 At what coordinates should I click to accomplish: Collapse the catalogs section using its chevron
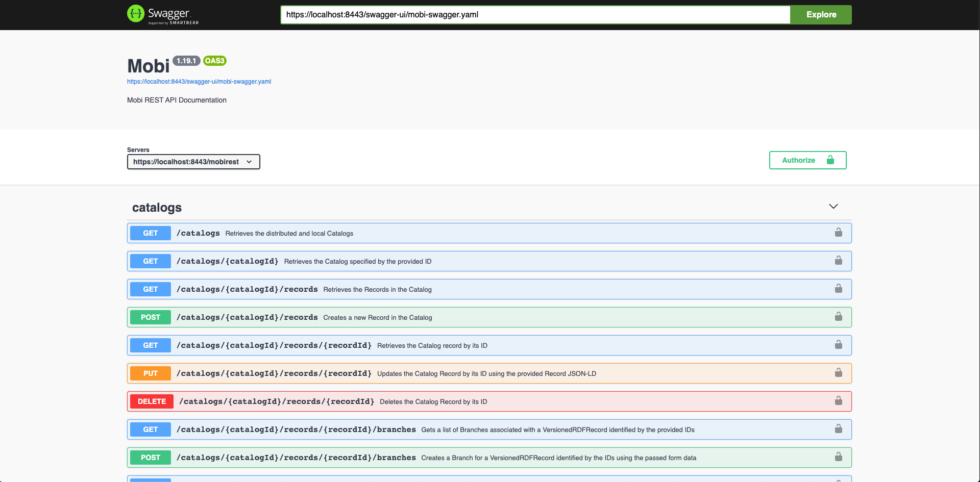point(834,206)
